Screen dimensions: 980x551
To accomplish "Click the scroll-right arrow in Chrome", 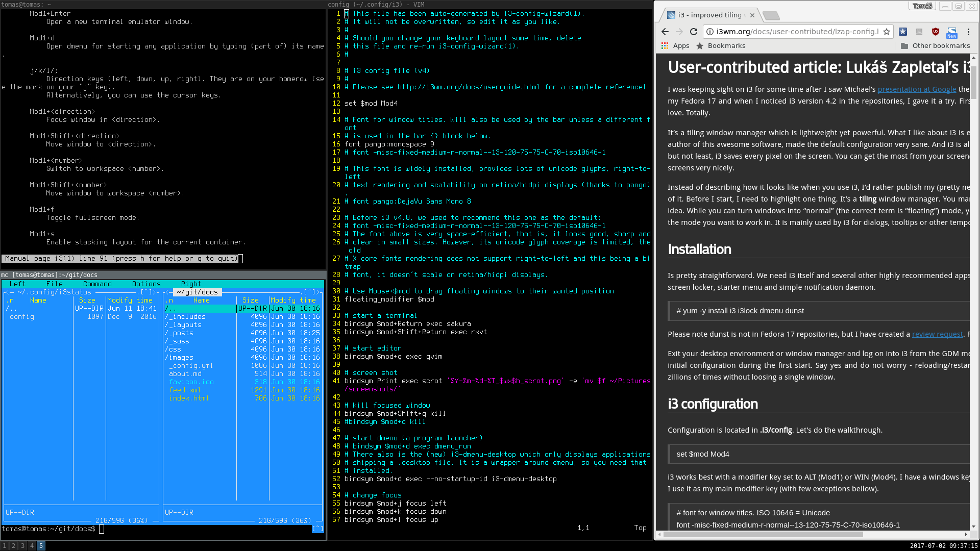I will [x=966, y=535].
